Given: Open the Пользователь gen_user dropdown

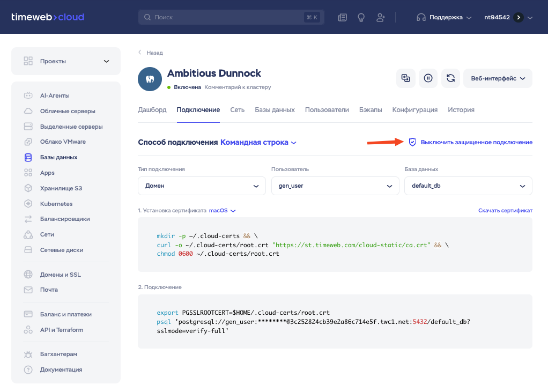Looking at the screenshot, I should [335, 186].
